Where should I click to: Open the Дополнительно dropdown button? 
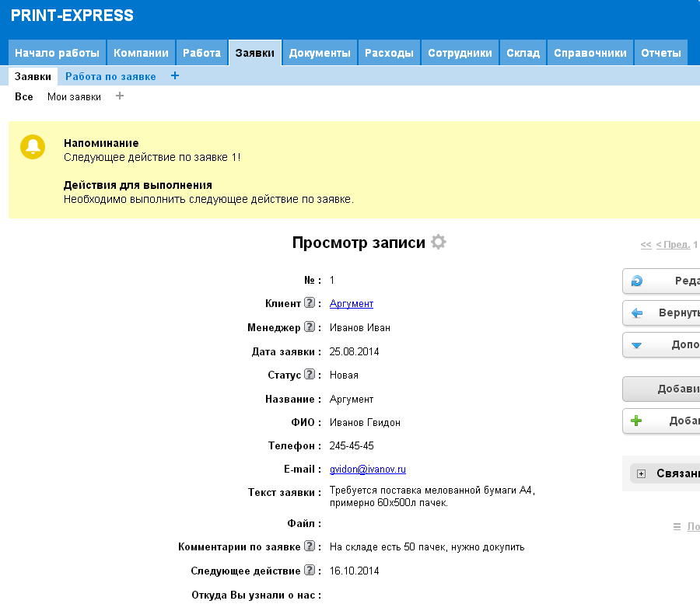tap(661, 344)
